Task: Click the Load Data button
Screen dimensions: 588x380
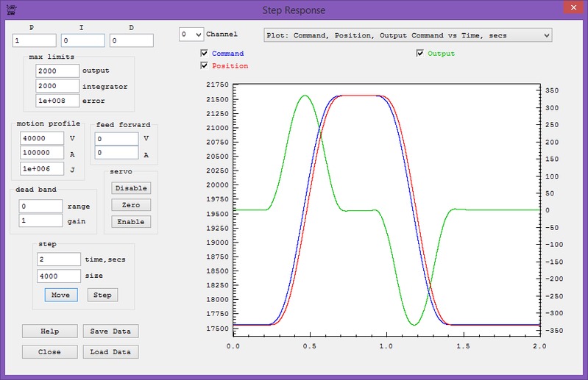Action: 110,352
